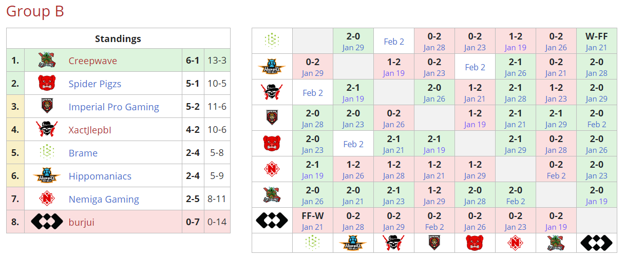Click the Standings table header

click(118, 38)
